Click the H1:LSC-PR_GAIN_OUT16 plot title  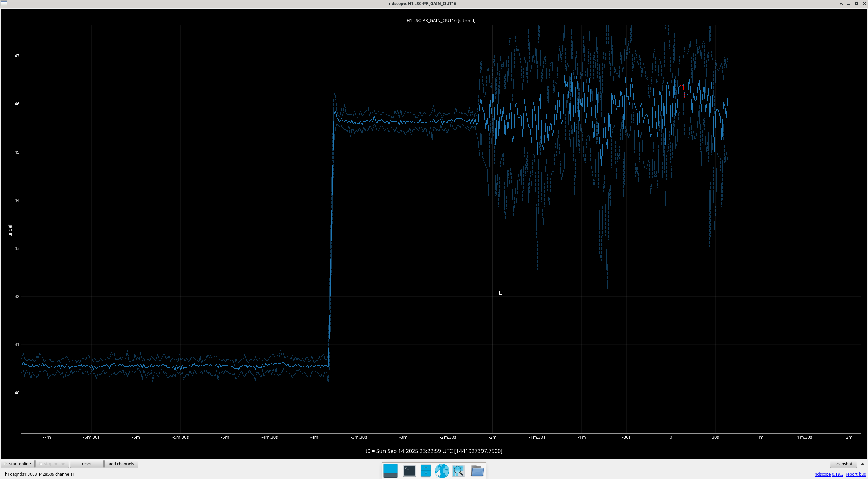click(x=440, y=20)
